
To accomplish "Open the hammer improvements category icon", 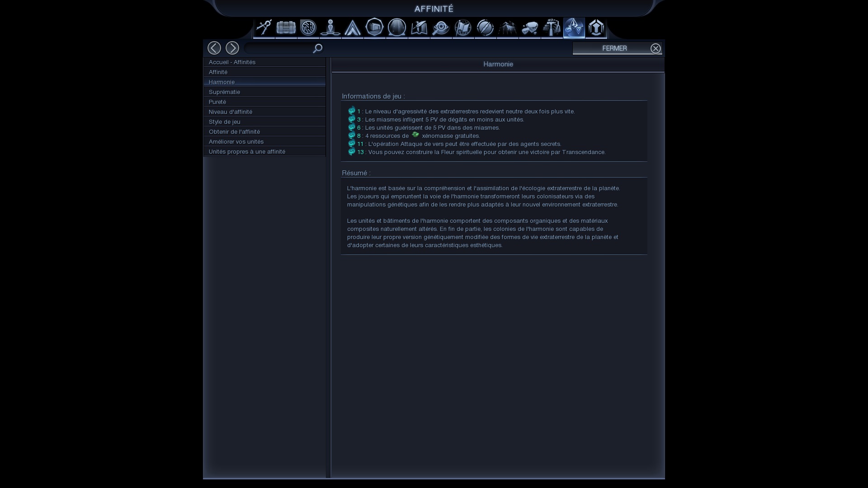I will coord(552,28).
